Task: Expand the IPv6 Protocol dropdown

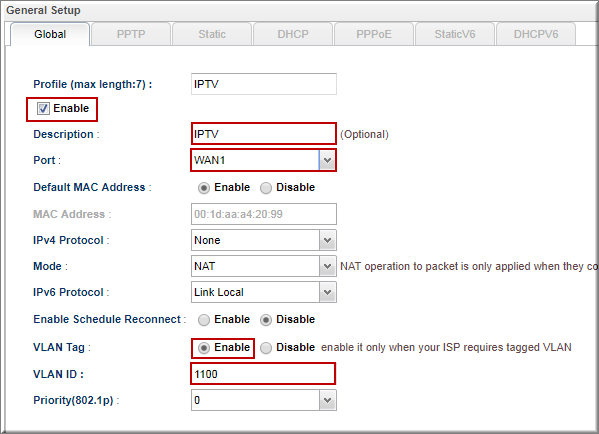Action: pos(264,292)
